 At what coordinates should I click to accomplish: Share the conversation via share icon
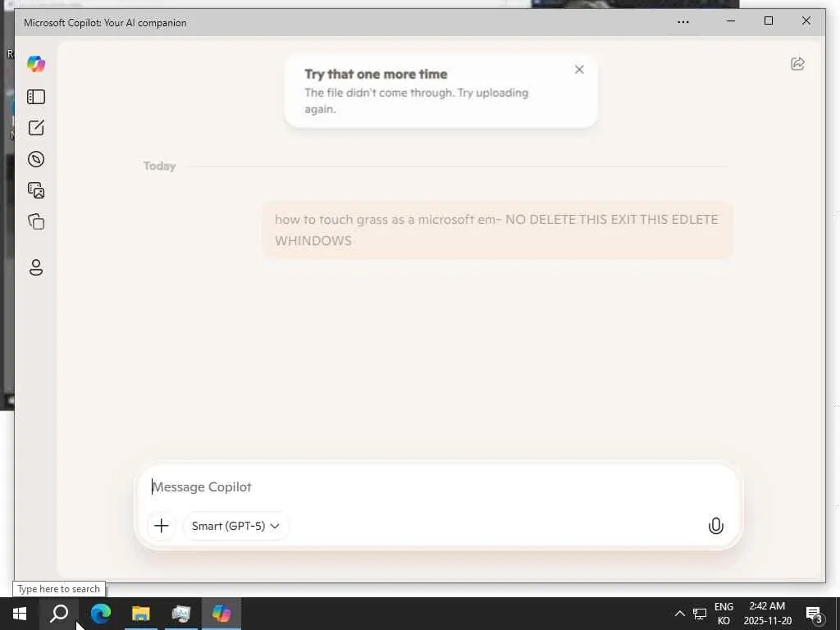pos(797,64)
